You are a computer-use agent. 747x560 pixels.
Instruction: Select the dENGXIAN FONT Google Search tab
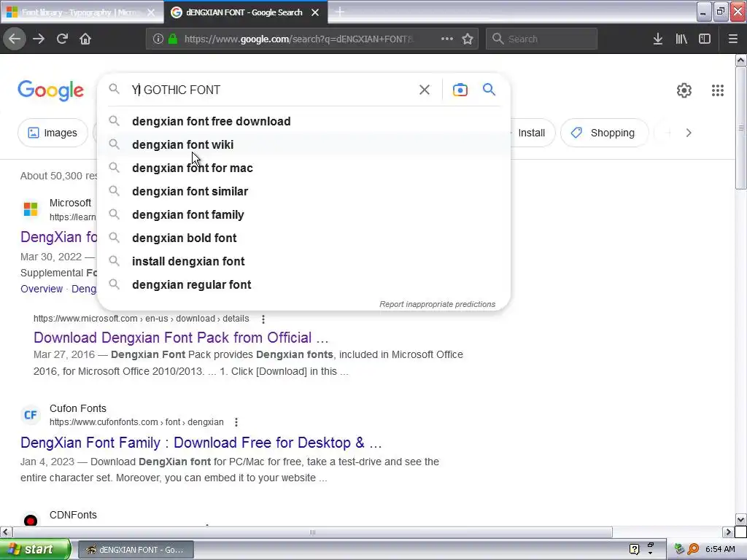(x=244, y=12)
